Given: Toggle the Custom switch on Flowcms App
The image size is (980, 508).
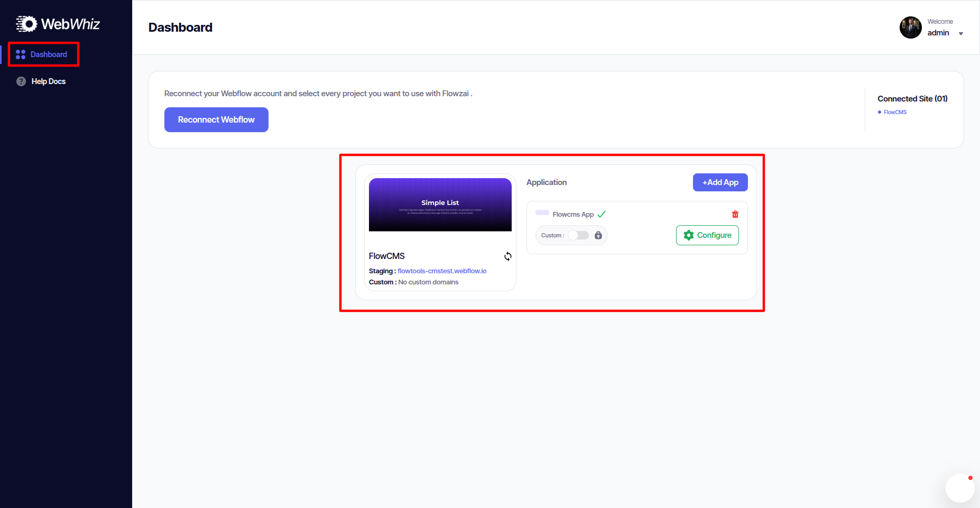Looking at the screenshot, I should click(x=578, y=235).
